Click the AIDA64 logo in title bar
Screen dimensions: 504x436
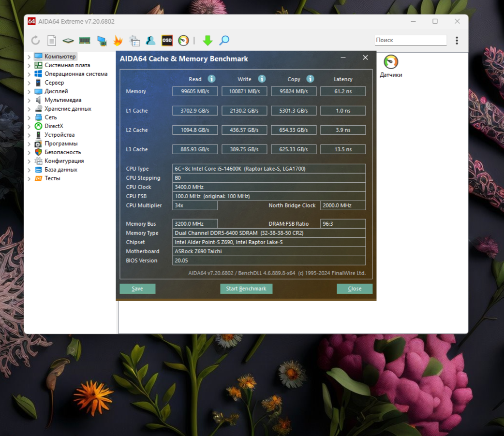(x=31, y=21)
